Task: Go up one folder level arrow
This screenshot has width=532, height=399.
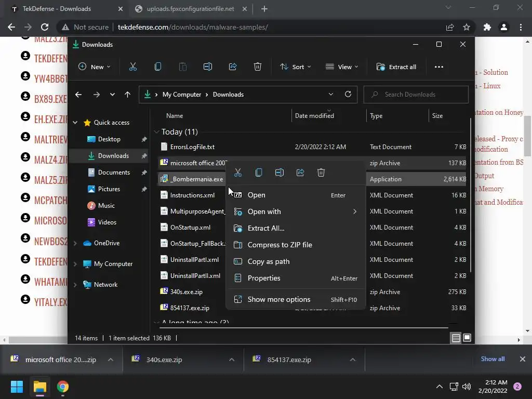Action: click(128, 95)
